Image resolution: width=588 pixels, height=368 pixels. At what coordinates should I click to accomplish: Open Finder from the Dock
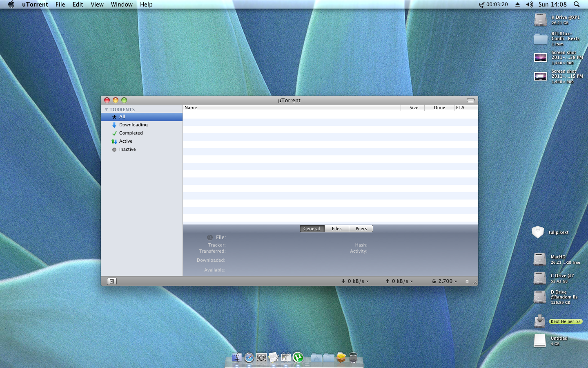tap(237, 357)
